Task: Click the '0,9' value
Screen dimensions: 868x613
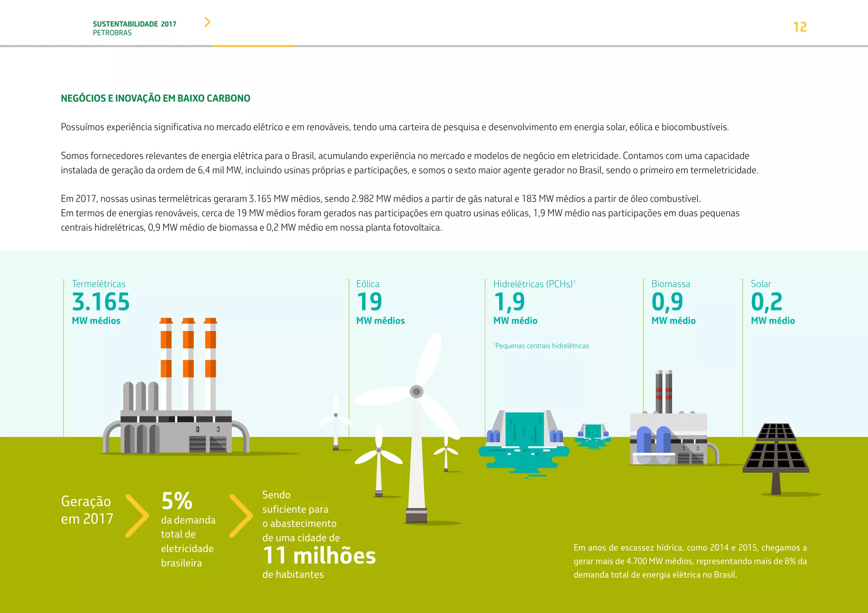Action: click(x=667, y=302)
